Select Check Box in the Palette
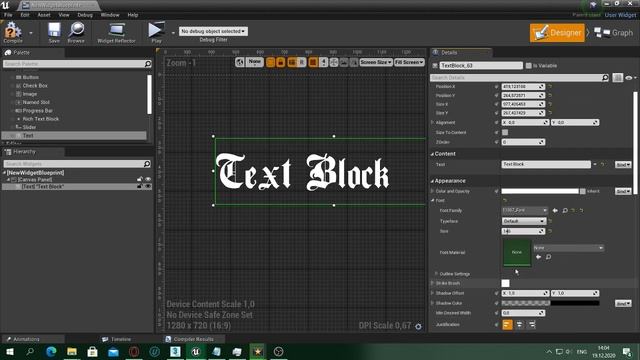This screenshot has height=360, width=640. [35, 86]
